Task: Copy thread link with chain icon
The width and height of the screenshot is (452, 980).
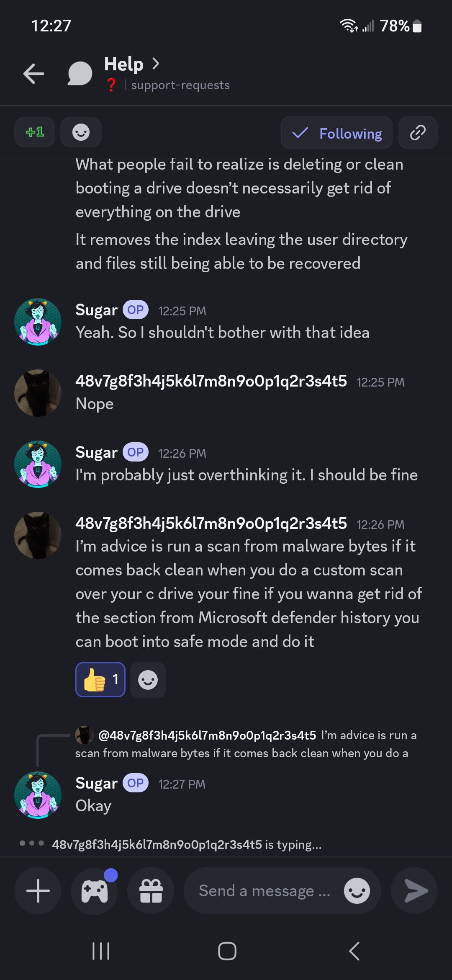Action: point(417,133)
